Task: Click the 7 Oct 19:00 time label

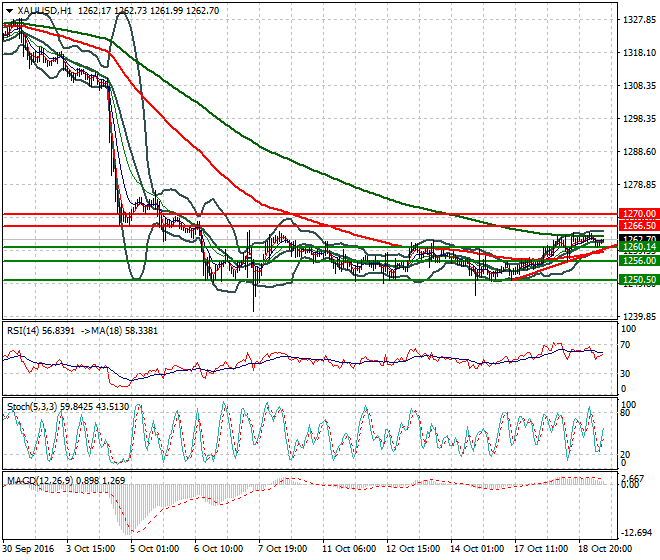Action: [283, 549]
